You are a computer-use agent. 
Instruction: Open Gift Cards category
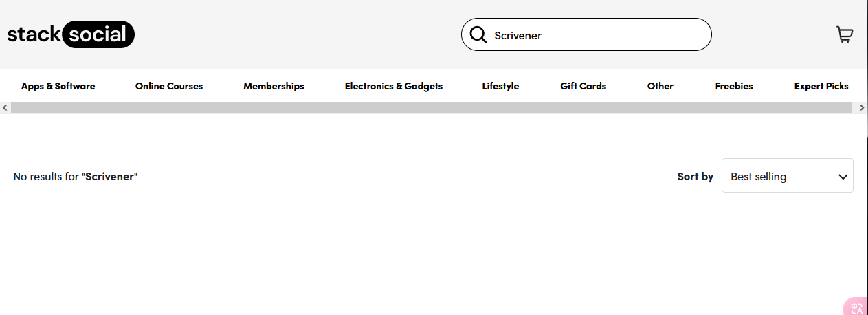click(583, 86)
